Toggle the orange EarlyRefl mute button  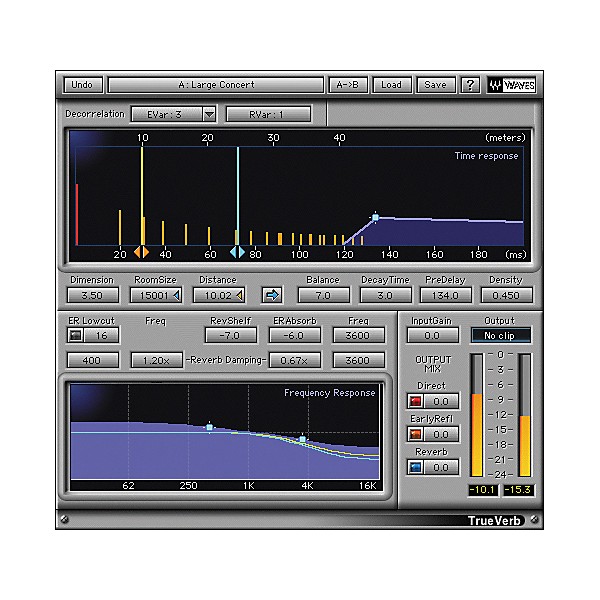(x=415, y=434)
